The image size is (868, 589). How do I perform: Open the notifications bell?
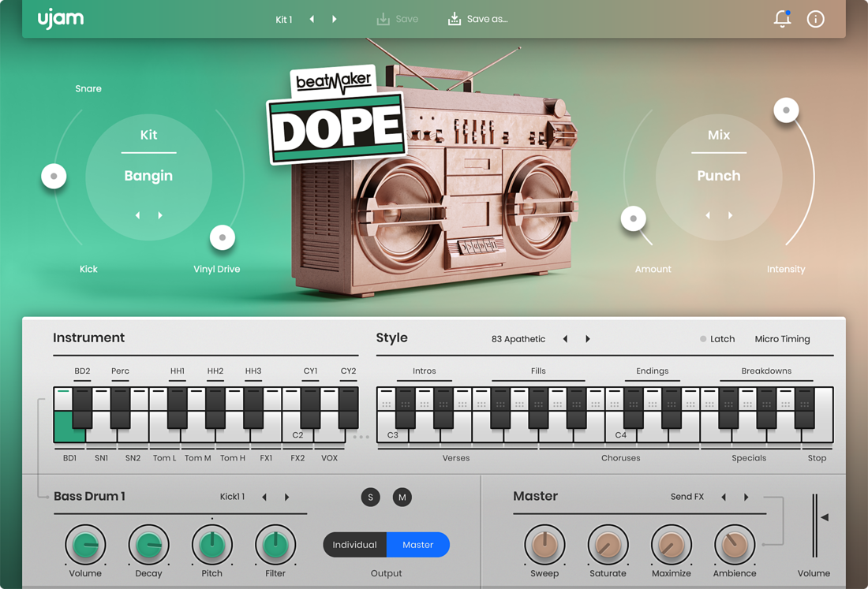click(782, 19)
